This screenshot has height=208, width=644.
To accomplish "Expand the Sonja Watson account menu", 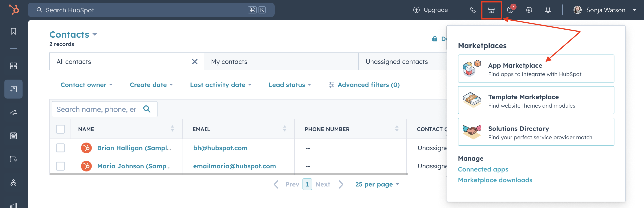I will pos(634,10).
